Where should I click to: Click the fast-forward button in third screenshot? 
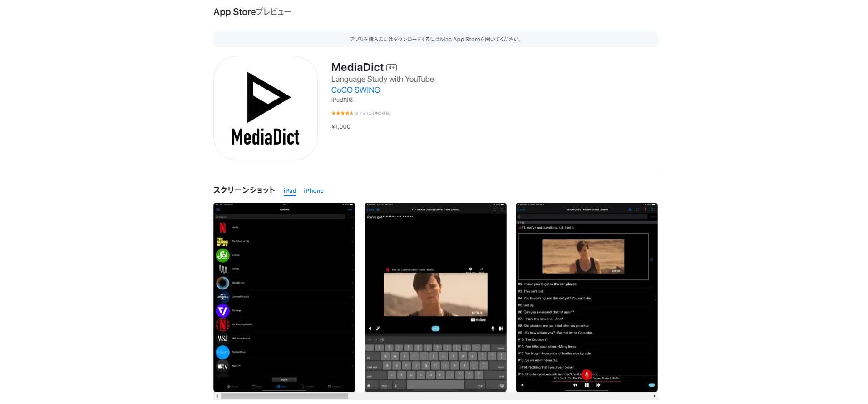[598, 385]
